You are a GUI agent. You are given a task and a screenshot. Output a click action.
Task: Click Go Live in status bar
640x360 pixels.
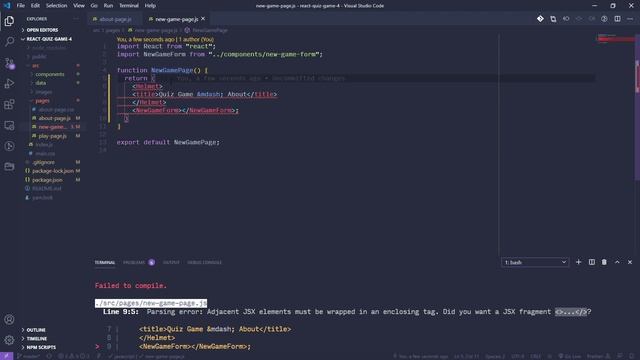pyautogui.click(x=569, y=356)
